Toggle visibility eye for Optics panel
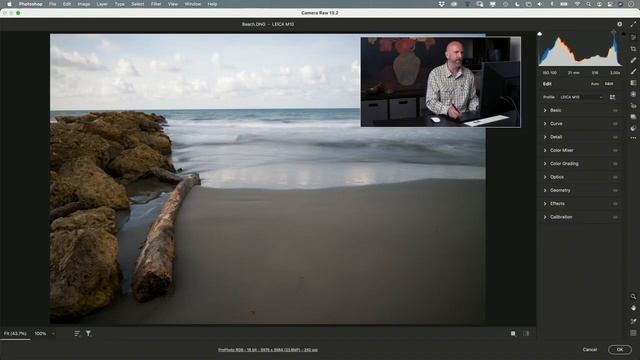This screenshot has width=640, height=360. click(x=615, y=177)
